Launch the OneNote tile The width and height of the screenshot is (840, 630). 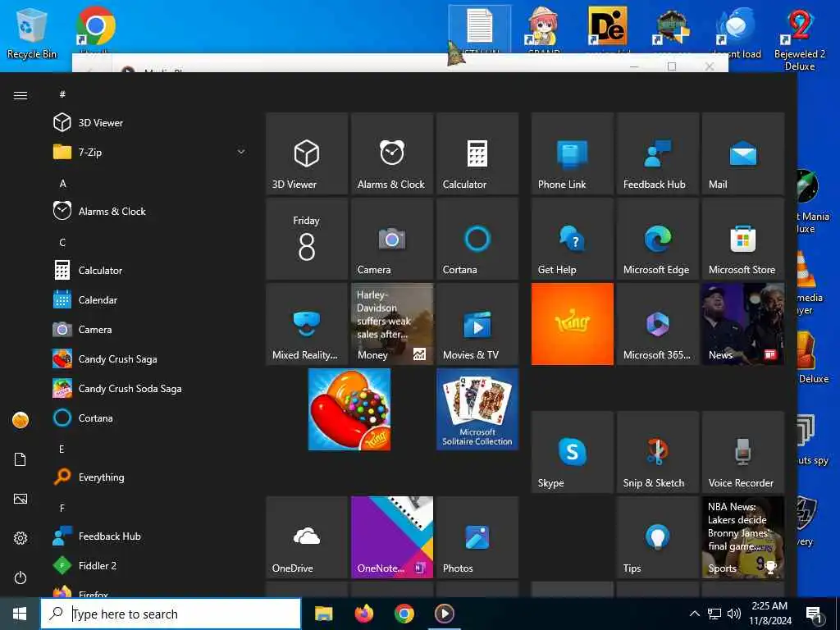point(392,537)
